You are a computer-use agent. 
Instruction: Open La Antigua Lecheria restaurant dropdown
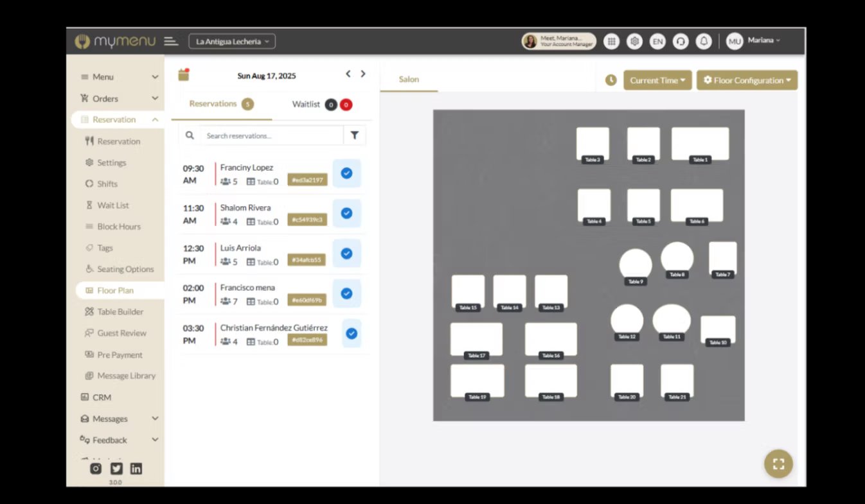click(x=232, y=42)
